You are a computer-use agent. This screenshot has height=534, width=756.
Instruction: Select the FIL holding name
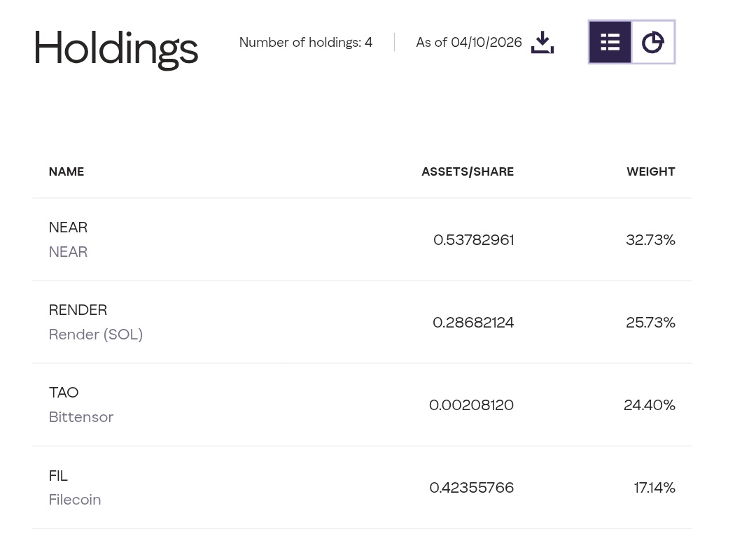pyautogui.click(x=58, y=476)
